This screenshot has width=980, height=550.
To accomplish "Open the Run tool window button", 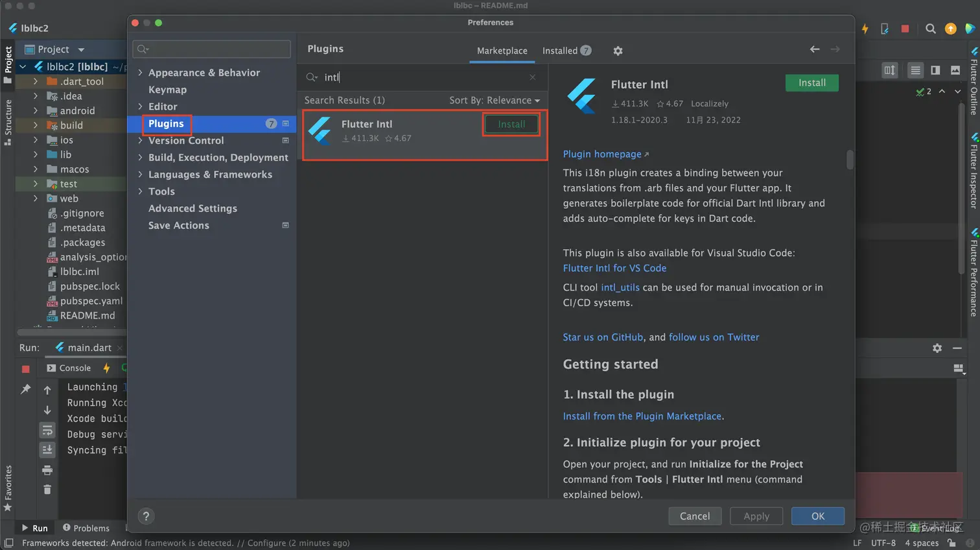I will [34, 528].
